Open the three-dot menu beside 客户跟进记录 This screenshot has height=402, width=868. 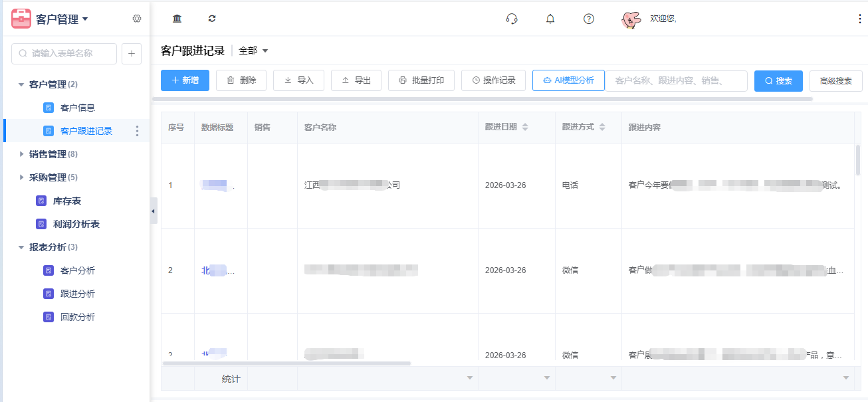point(138,131)
